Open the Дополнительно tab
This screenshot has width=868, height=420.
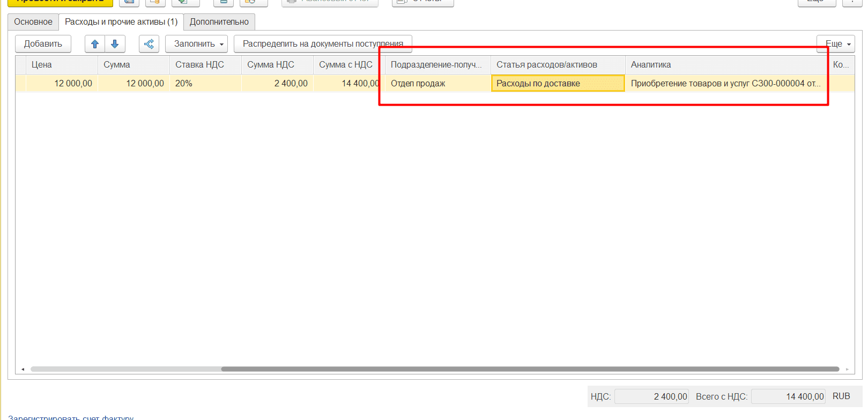[219, 22]
